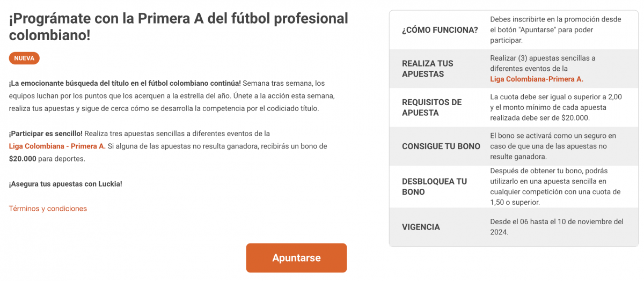Click the Debes inscribirte en la promoción description
Viewport: 644px width, 281px height.
[555, 29]
